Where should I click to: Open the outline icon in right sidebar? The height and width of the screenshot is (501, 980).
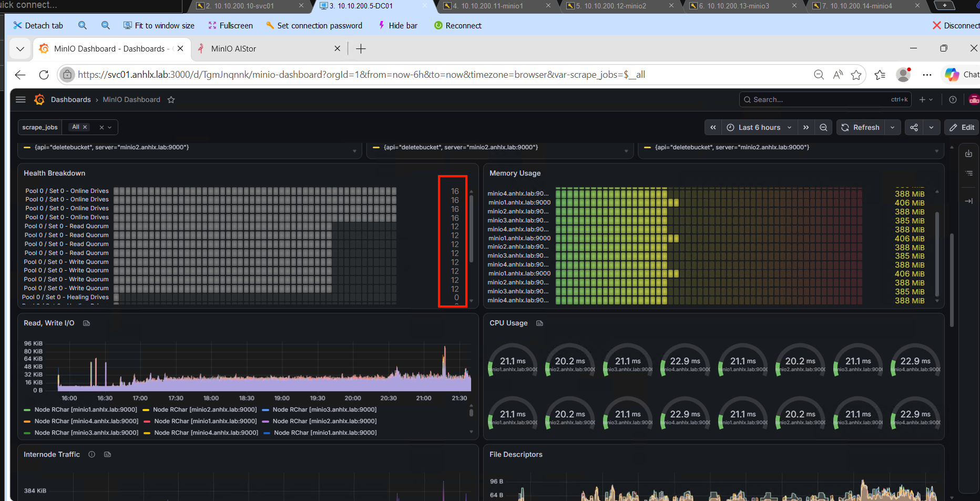pos(968,173)
